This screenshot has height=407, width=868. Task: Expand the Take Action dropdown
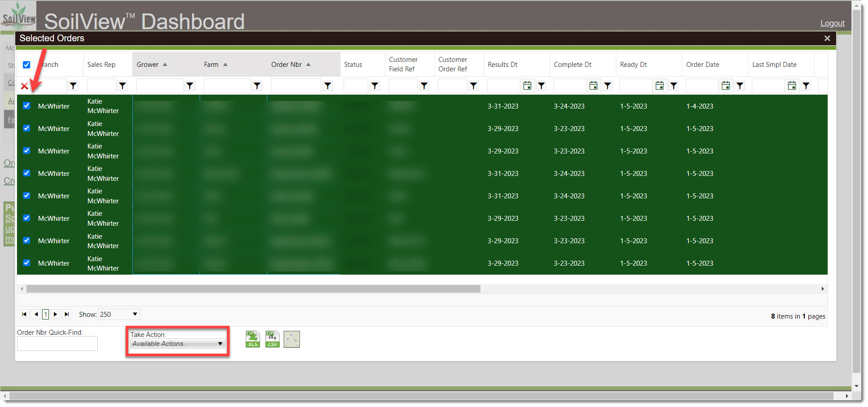[x=178, y=344]
